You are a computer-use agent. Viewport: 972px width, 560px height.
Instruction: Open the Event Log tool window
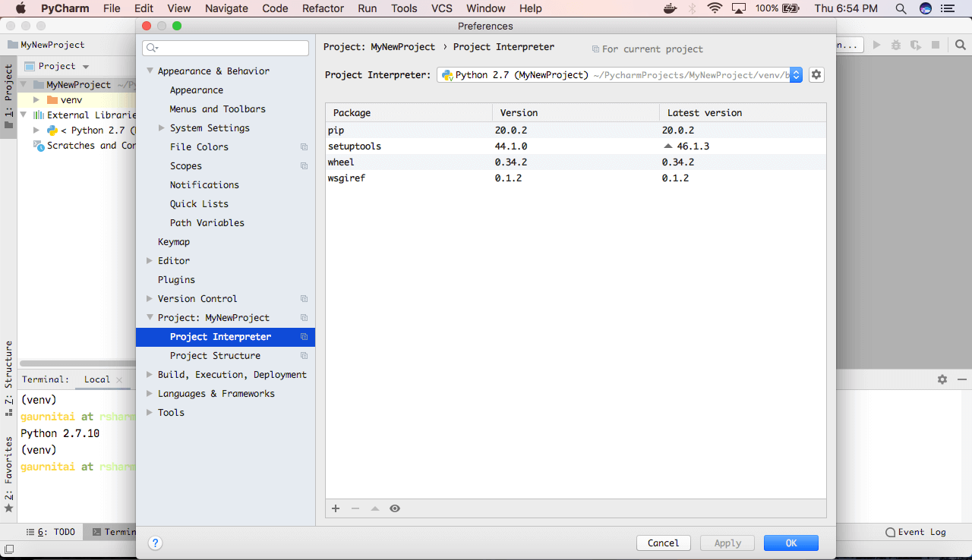pyautogui.click(x=916, y=532)
